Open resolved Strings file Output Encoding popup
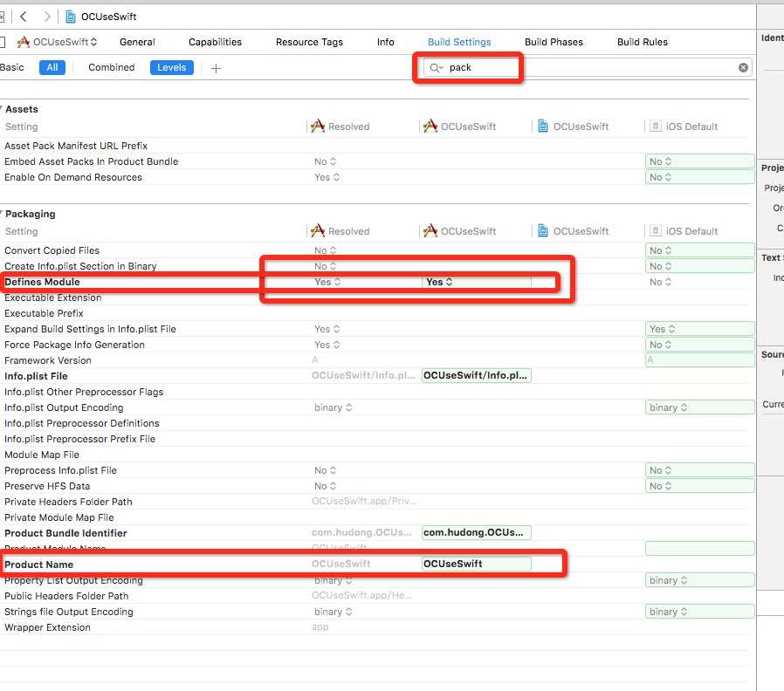Viewport: 784px width, 691px height. [333, 612]
